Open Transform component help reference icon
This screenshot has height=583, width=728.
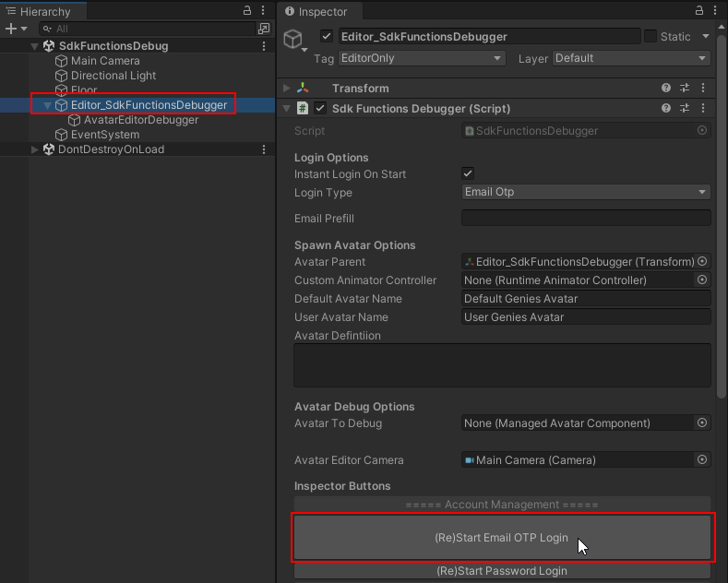(x=666, y=89)
